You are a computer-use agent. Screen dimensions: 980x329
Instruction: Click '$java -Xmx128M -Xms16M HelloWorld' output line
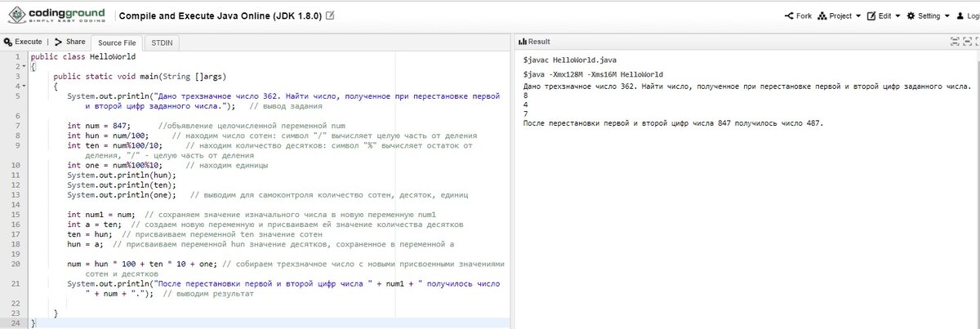coord(593,74)
